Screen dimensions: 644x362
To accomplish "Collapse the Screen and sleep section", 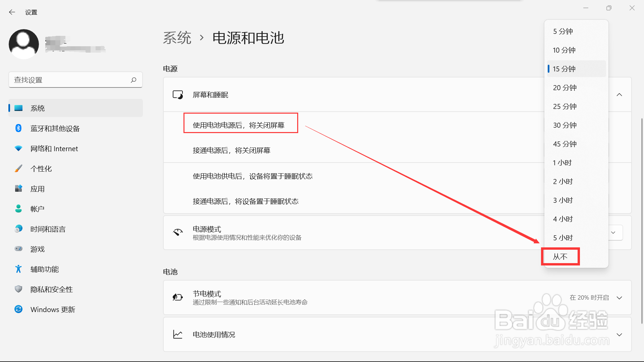I will tap(619, 95).
